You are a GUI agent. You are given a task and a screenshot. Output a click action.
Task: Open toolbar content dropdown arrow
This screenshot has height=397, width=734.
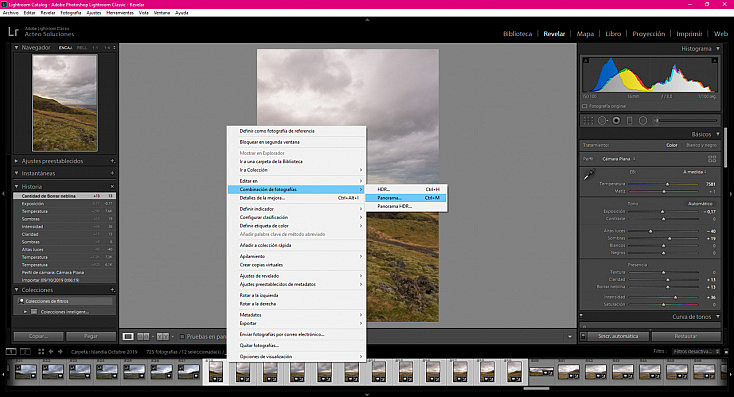tap(570, 336)
